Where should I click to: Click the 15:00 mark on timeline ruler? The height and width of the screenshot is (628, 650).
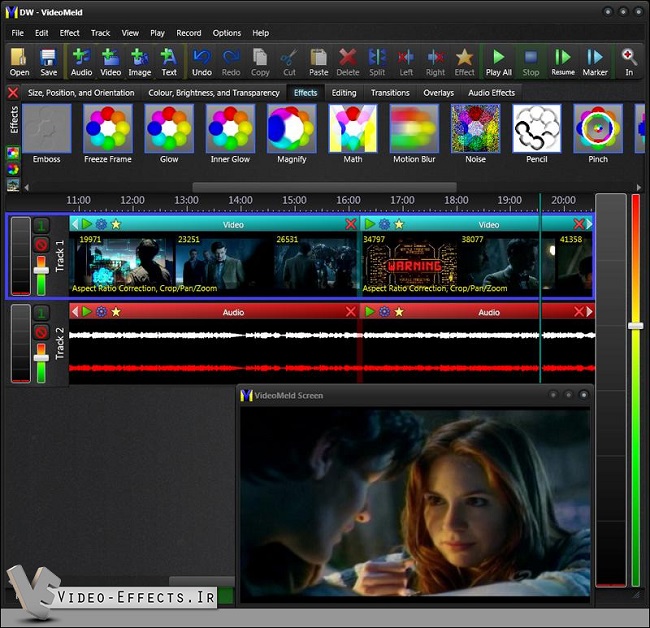294,200
